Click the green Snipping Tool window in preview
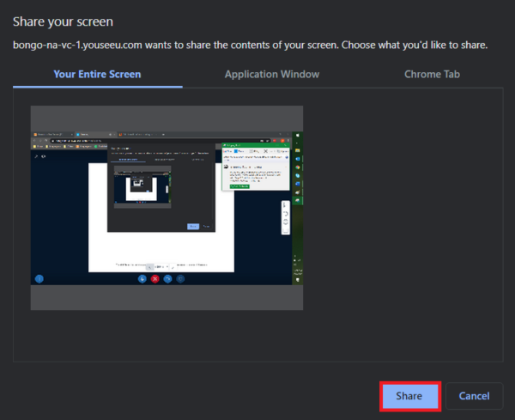Image resolution: width=515 pixels, height=420 pixels. [256, 167]
